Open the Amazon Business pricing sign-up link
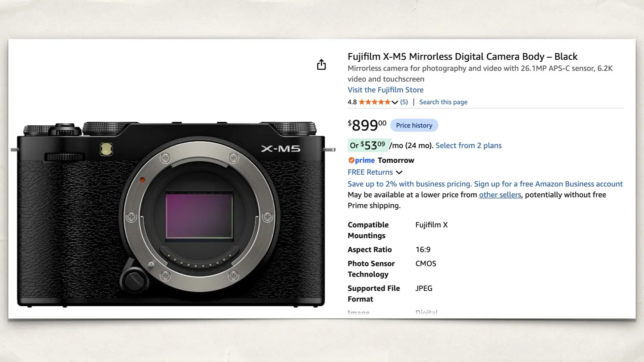The image size is (644, 362). pos(485,184)
